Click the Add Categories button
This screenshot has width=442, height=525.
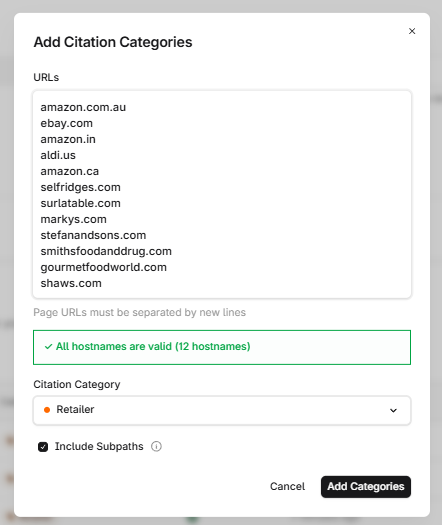[366, 486]
